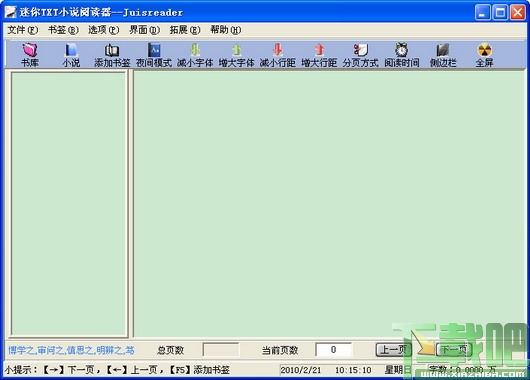Reduce line spacing with 减小行距
The image size is (530, 380).
click(x=278, y=55)
